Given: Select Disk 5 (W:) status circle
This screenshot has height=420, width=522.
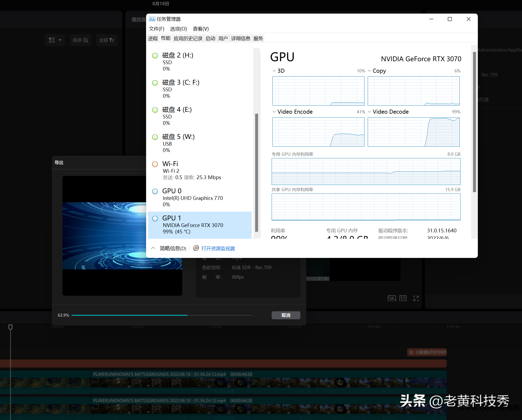Looking at the screenshot, I should pyautogui.click(x=155, y=137).
